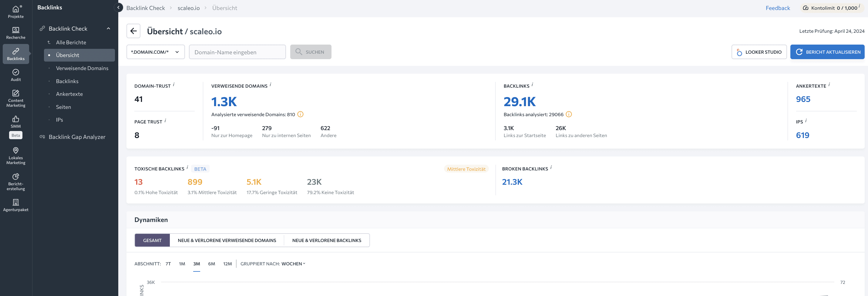Screen dimensions: 868x296
Task: Open Backlinks submenu item
Action: [67, 81]
